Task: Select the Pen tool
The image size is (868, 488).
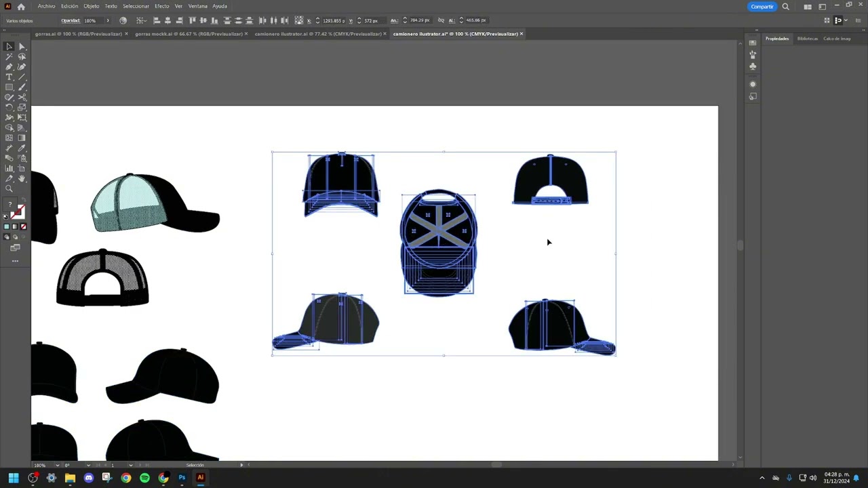Action: [x=9, y=67]
